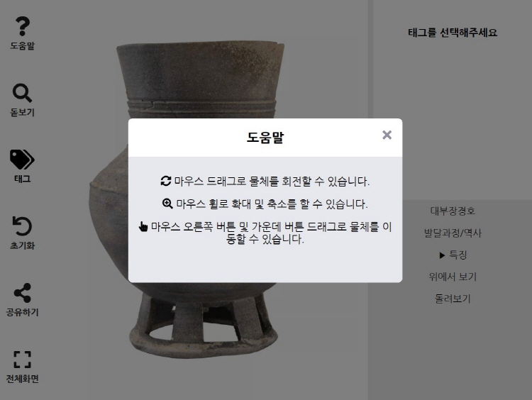Click the rotate icon in help text
The width and height of the screenshot is (532, 400).
(x=166, y=181)
